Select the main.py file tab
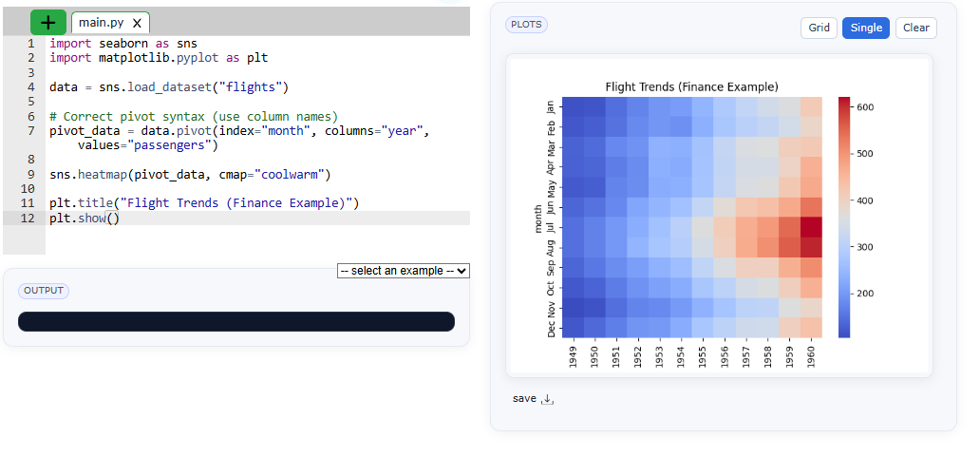The width and height of the screenshot is (980, 457). pyautogui.click(x=101, y=23)
